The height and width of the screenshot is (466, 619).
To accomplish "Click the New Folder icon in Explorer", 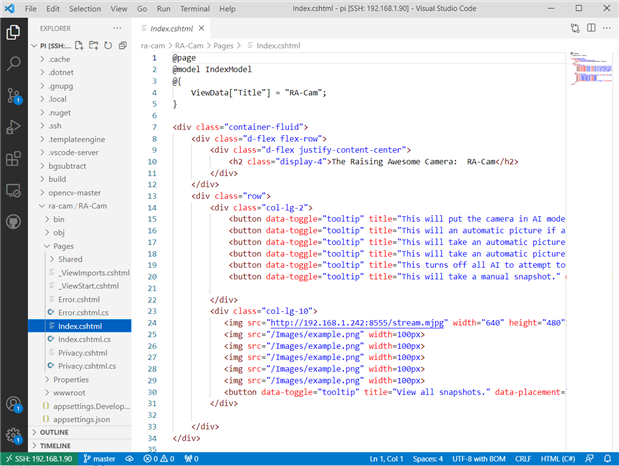I will [94, 44].
